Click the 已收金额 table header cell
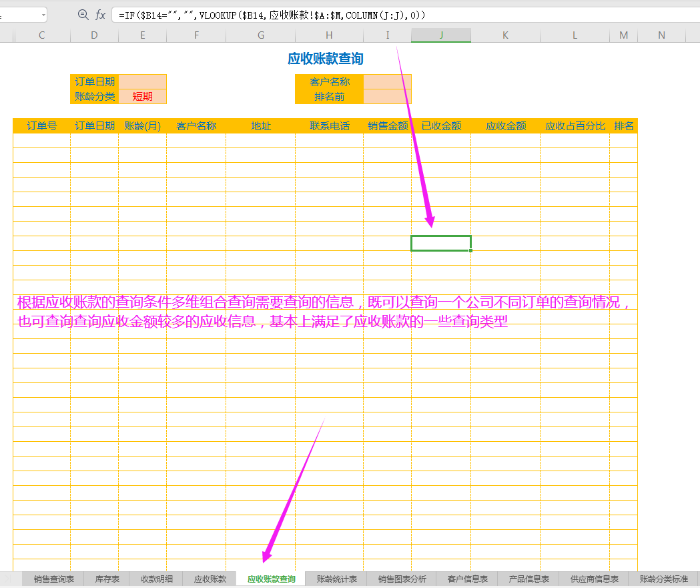Image resolution: width=700 pixels, height=588 pixels. (441, 125)
